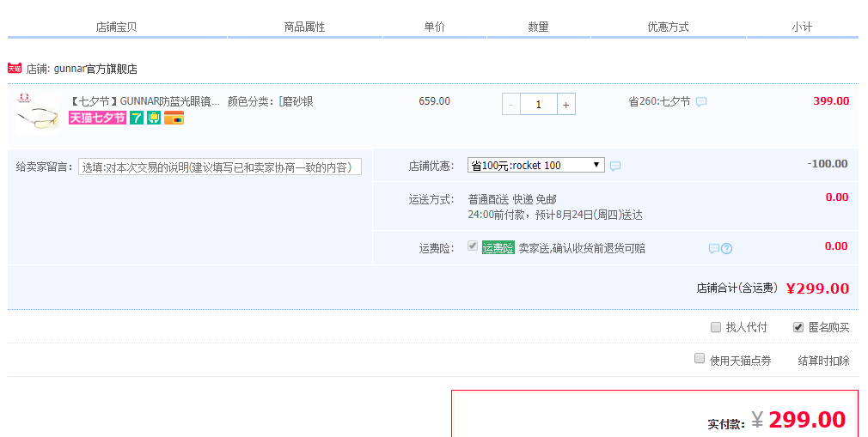Tick the 使用天猫点券 checkbox
Viewport: 868px width, 437px height.
pos(700,358)
